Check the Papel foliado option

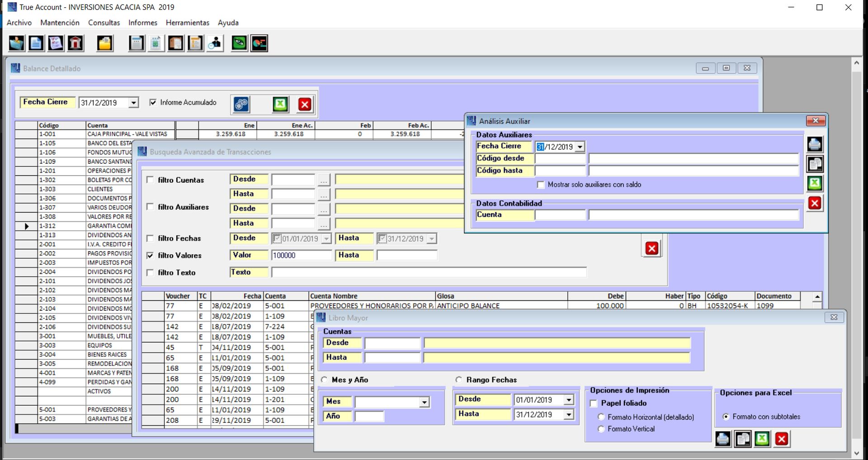pos(594,403)
